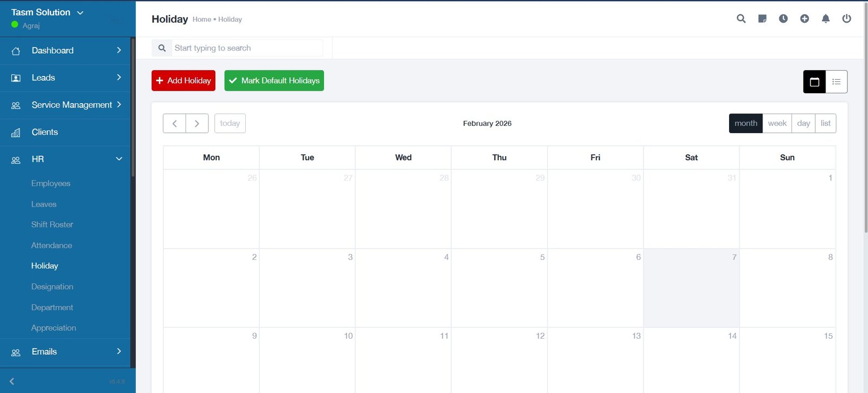Open the sticky notes icon

click(762, 19)
